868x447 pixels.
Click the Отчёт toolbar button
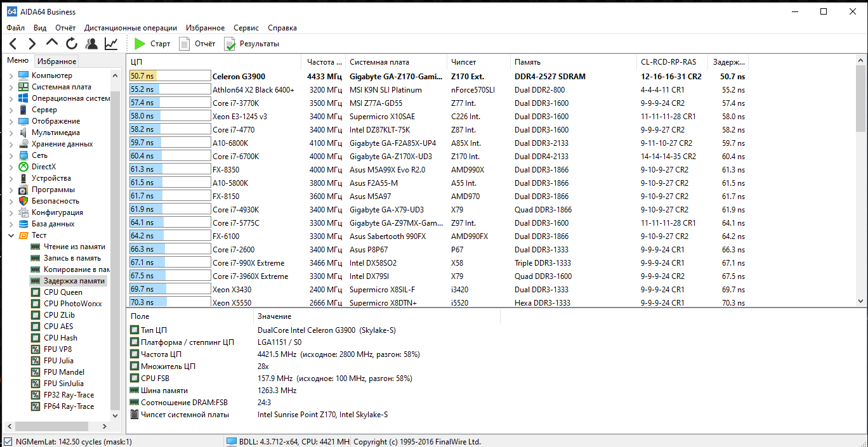(x=197, y=44)
